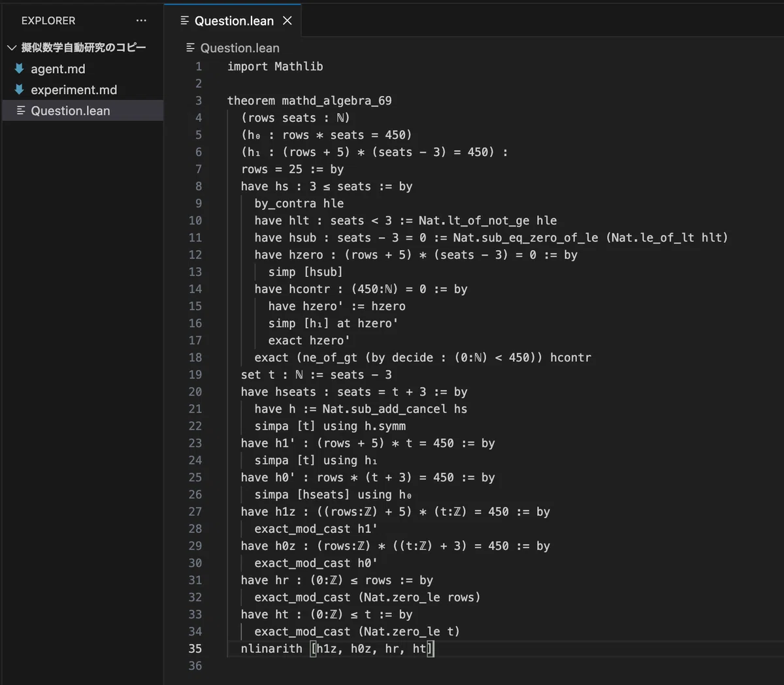Screen dimensions: 784x685
Task: Click 'exact_mod_cast (Nat.zero_le rows)' line
Action: pos(368,597)
